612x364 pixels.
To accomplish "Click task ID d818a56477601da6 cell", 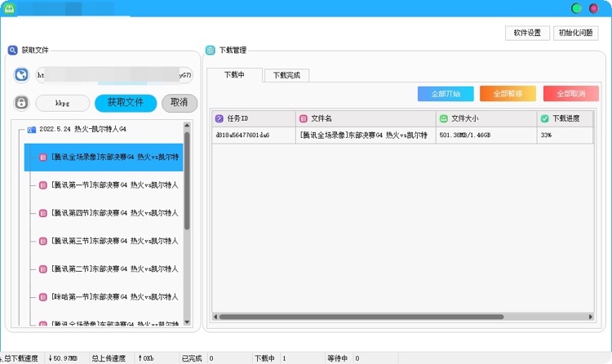I will click(x=254, y=135).
